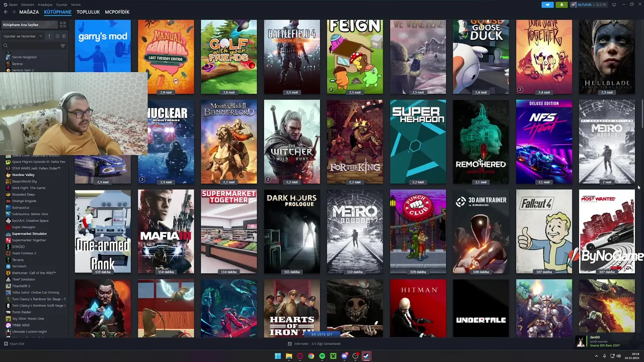Open Windows Start menu
This screenshot has width=644, height=362.
coord(278,356)
